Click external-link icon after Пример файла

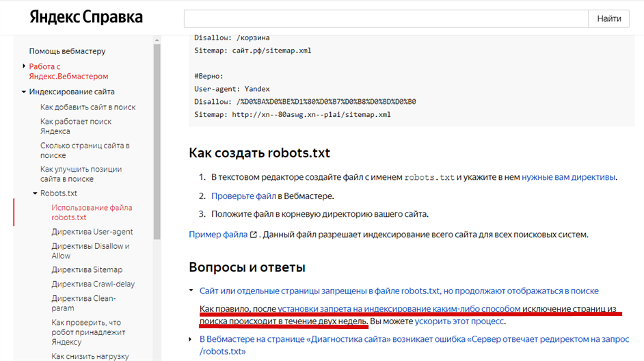tap(254, 235)
